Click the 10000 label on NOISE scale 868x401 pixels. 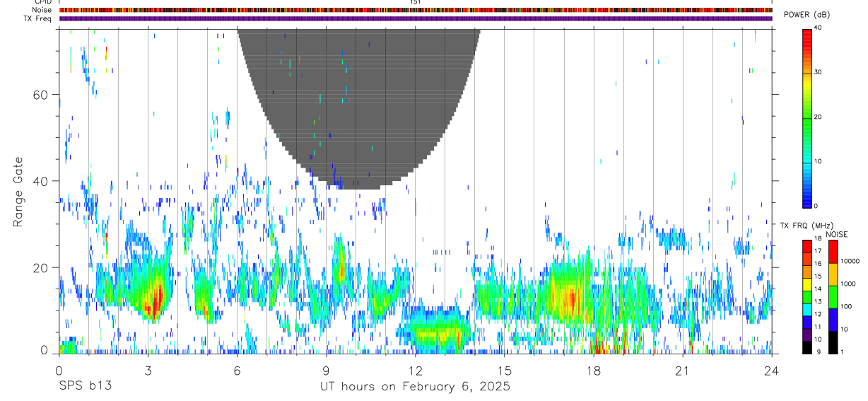pyautogui.click(x=850, y=261)
